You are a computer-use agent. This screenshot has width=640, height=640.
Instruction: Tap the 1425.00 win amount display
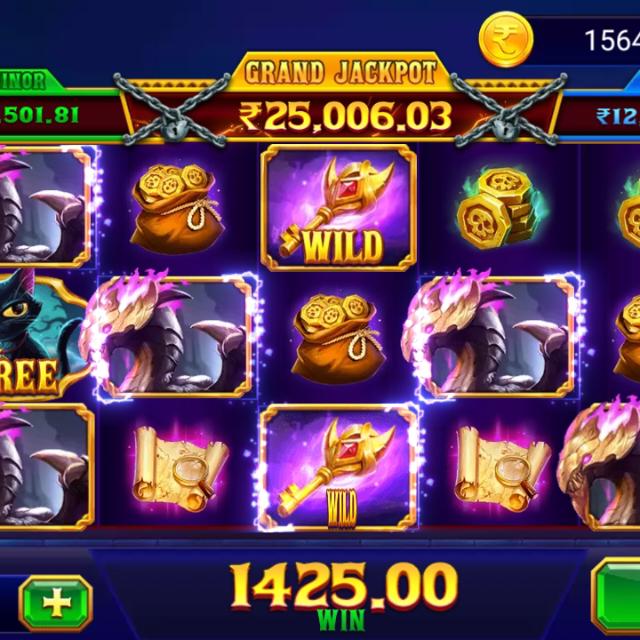[344, 587]
